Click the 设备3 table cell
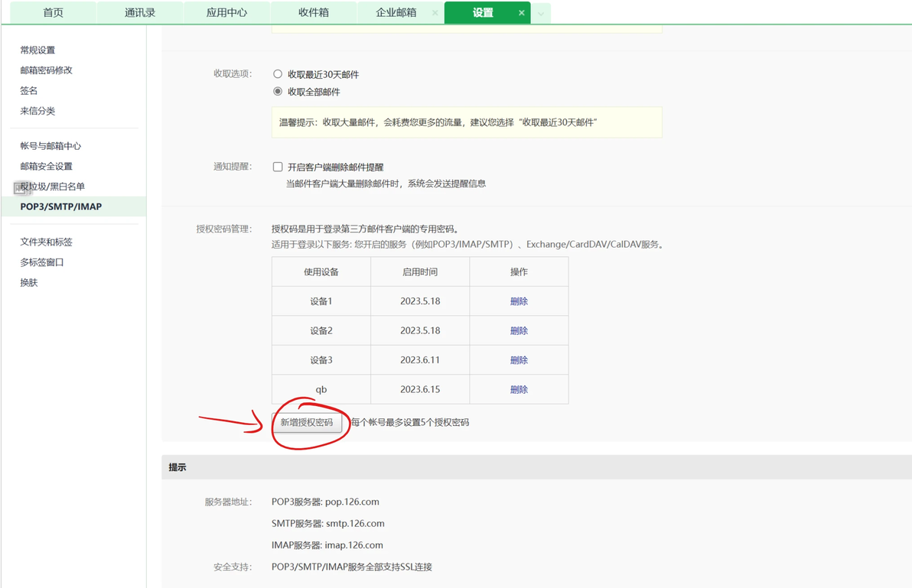This screenshot has width=912, height=588. [321, 360]
